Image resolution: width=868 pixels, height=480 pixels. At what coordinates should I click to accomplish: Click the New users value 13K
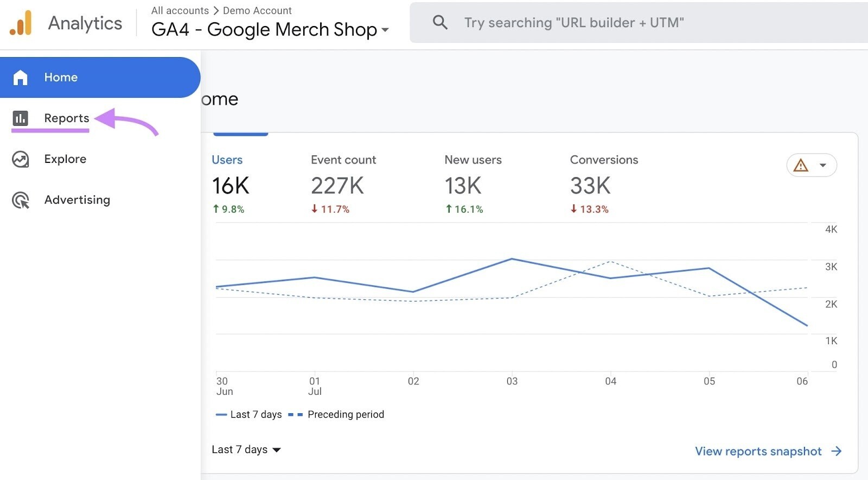pos(463,186)
